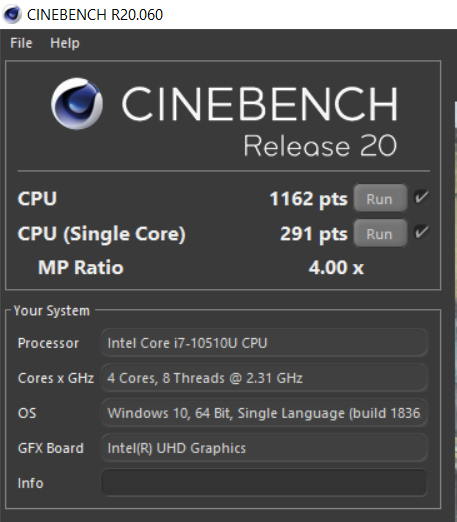Run the CPU (Single Core) benchmark

coord(380,234)
